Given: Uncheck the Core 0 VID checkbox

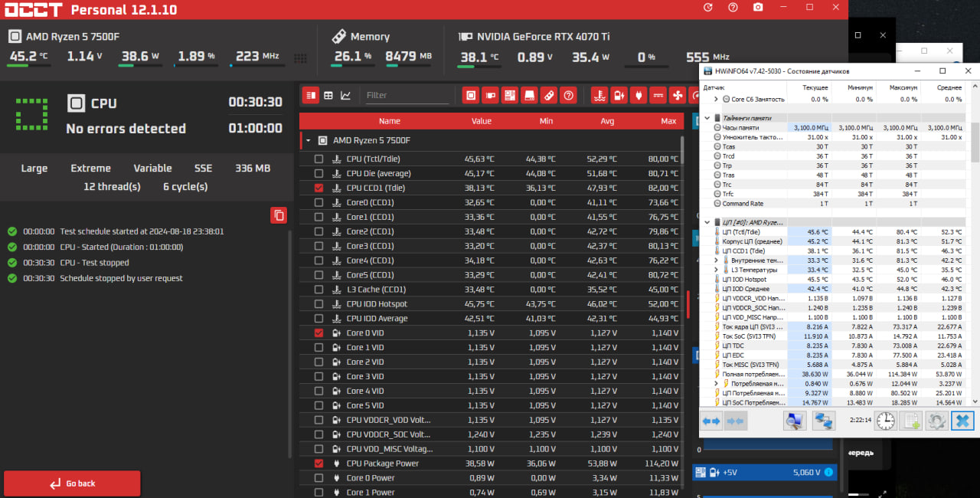Looking at the screenshot, I should (318, 333).
